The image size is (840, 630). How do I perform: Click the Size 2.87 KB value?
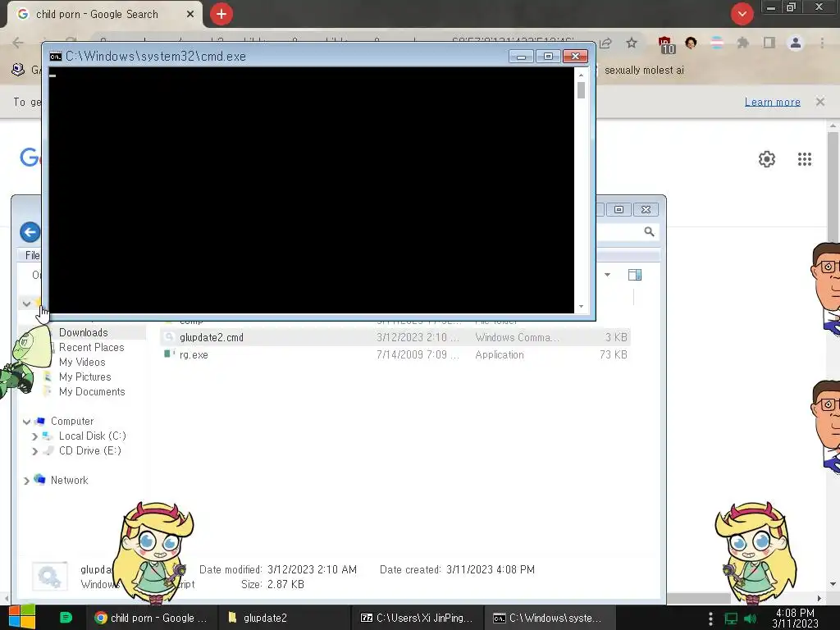285,584
